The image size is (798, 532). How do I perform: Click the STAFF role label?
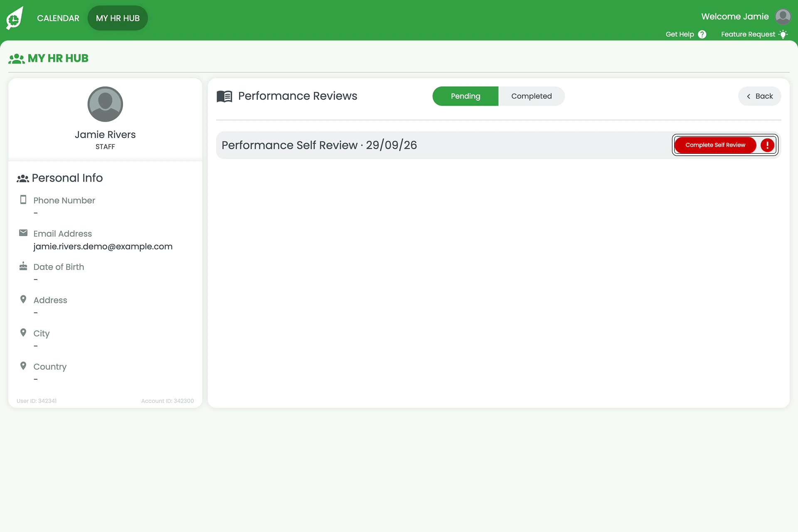pos(105,147)
